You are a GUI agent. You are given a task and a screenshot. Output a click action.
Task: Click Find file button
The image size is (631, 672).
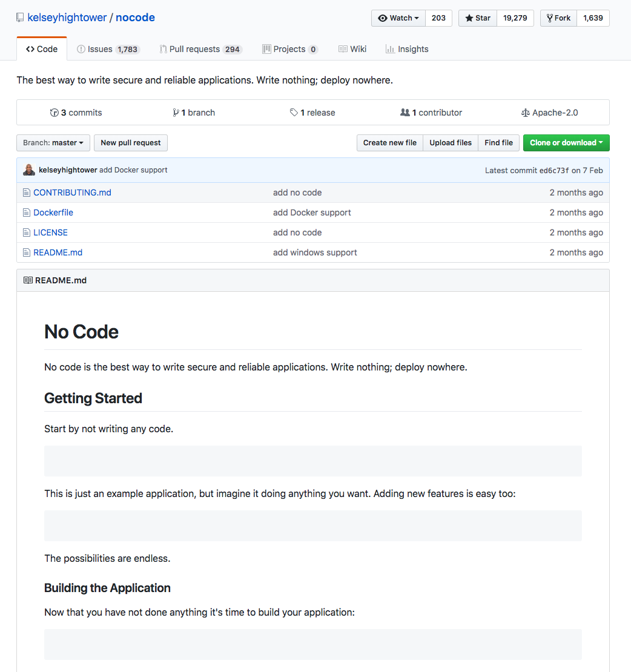pyautogui.click(x=498, y=143)
